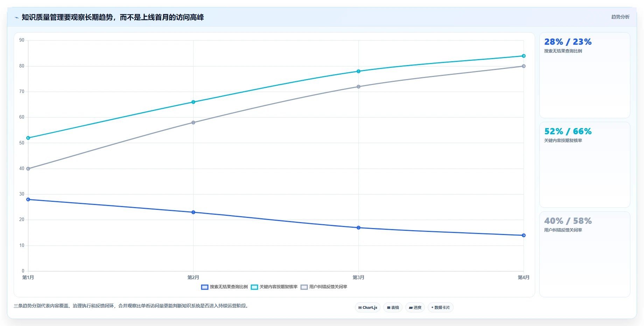Click card caption 用户纠错反馈关闭率
644x326 pixels.
[x=563, y=230]
